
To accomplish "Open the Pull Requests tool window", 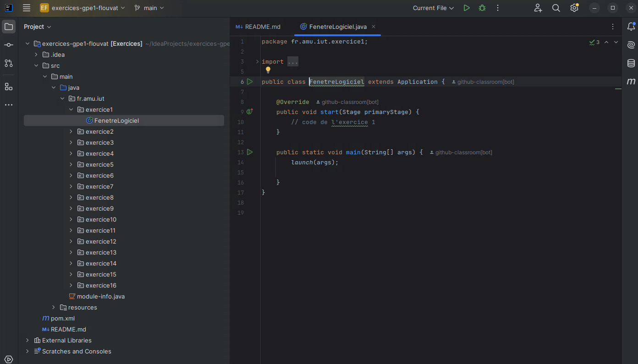I will [x=9, y=63].
